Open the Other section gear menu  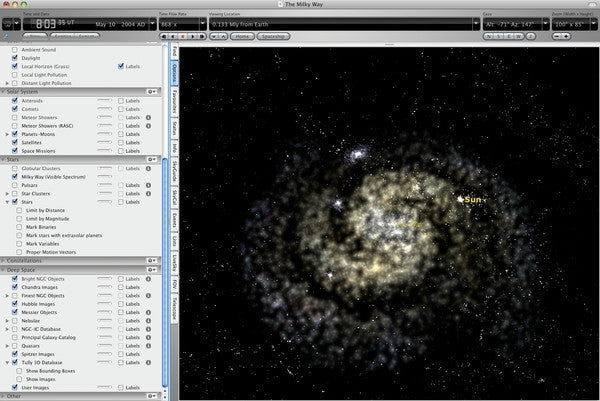(152, 396)
